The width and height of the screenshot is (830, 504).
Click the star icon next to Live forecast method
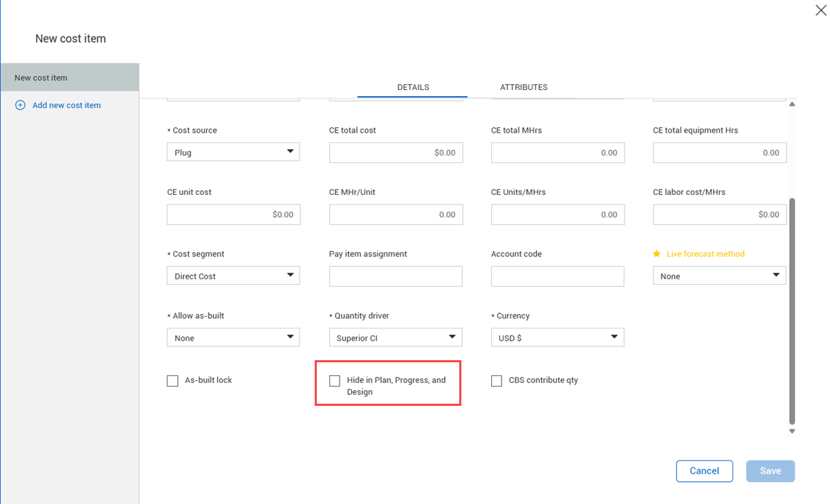click(x=657, y=254)
